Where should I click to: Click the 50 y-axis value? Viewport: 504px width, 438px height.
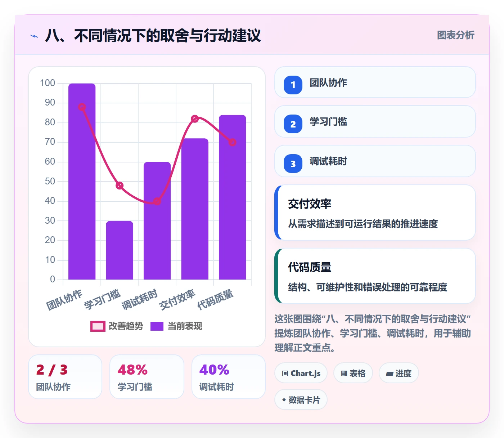50,181
